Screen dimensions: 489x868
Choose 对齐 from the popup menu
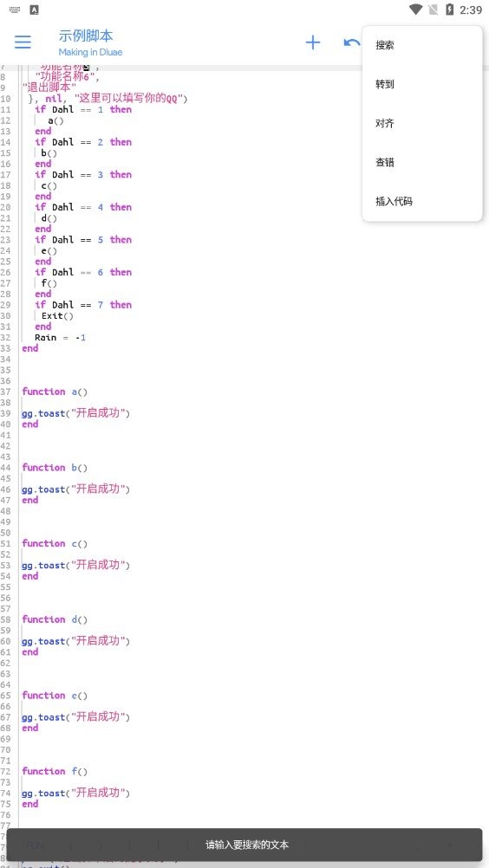[422, 124]
